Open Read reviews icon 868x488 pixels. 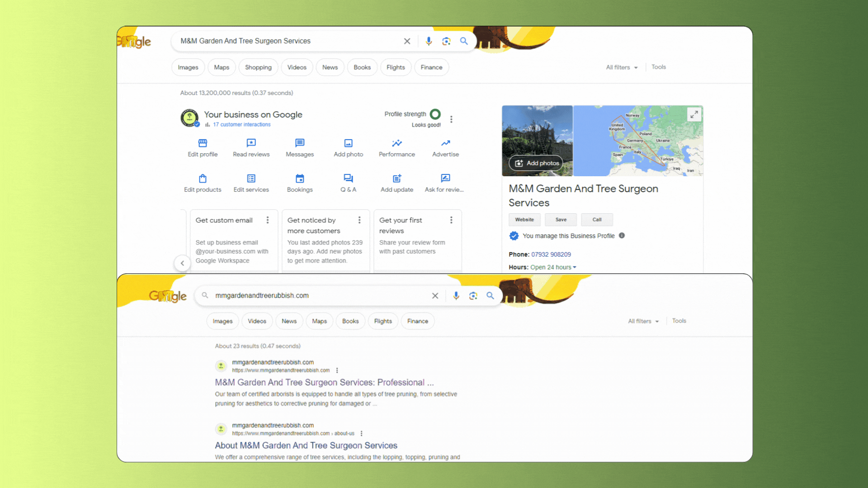[x=251, y=143]
